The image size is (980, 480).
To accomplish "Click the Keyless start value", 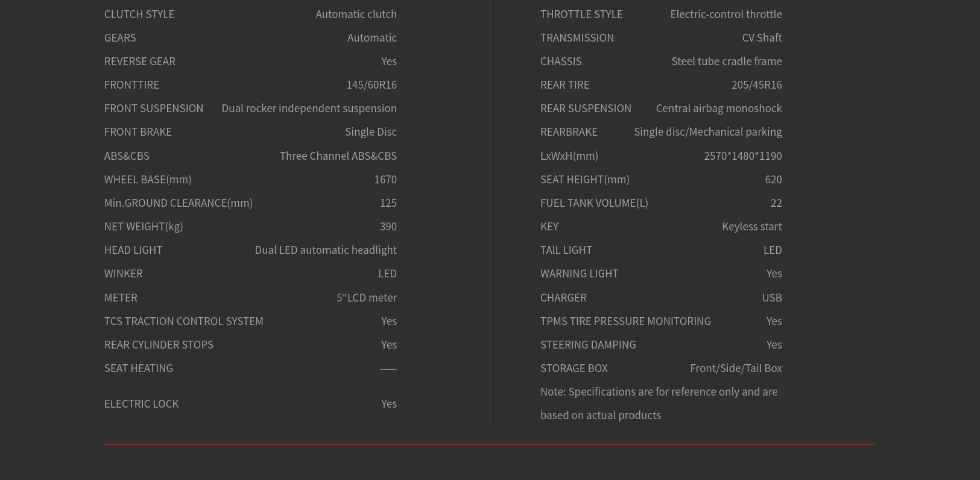I will pos(752,227).
